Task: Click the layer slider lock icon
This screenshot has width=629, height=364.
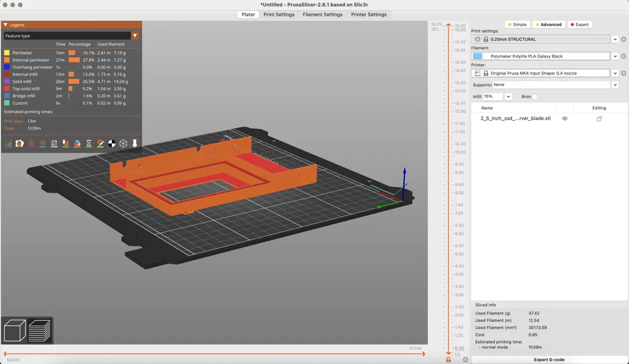Action: 448,359
